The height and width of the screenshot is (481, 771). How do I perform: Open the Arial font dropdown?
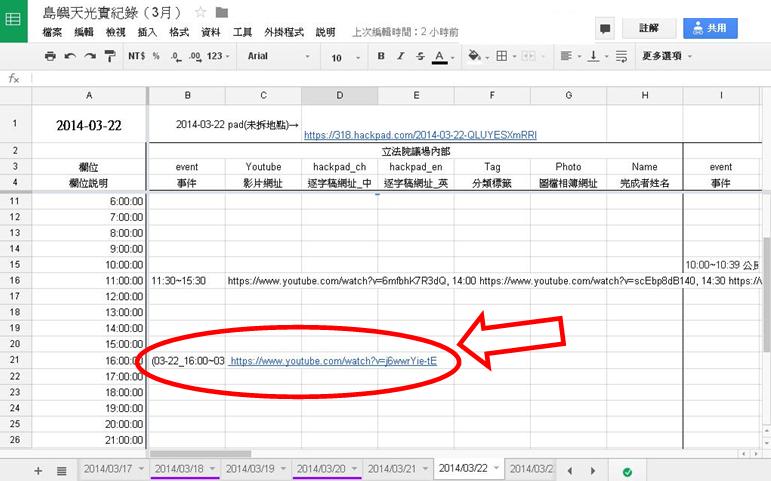[x=280, y=57]
